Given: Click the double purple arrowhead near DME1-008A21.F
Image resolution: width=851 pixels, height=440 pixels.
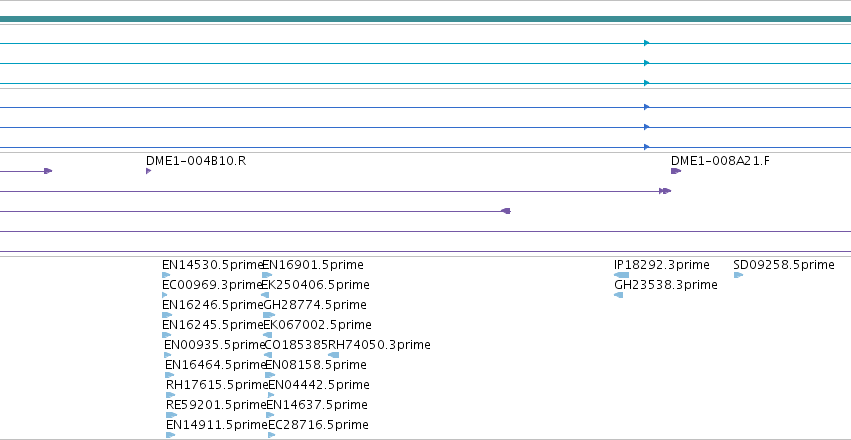Looking at the screenshot, I should point(665,191).
